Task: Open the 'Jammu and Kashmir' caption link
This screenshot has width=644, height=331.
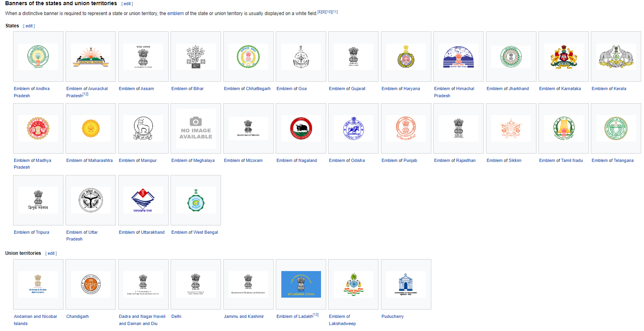Action: 244,317
